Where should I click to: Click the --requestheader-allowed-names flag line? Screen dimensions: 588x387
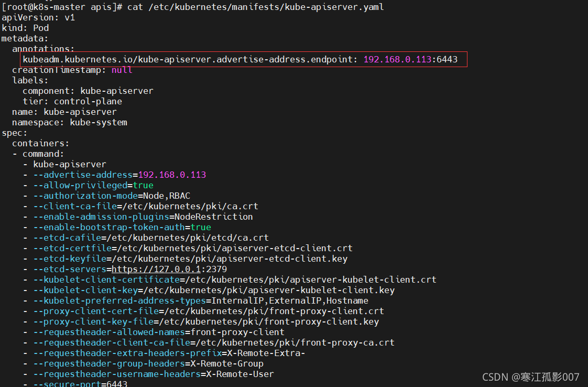(154, 332)
